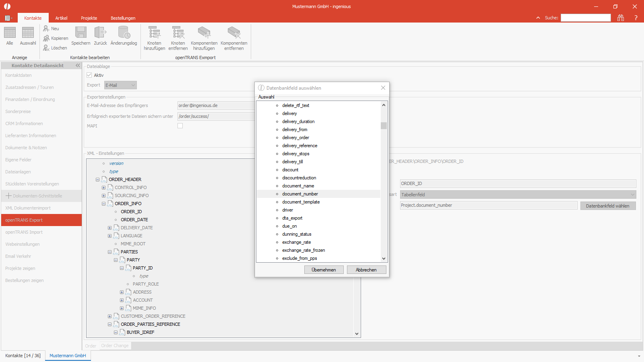Toggle the Aktiv checkbox
This screenshot has width=644, height=362.
[89, 75]
